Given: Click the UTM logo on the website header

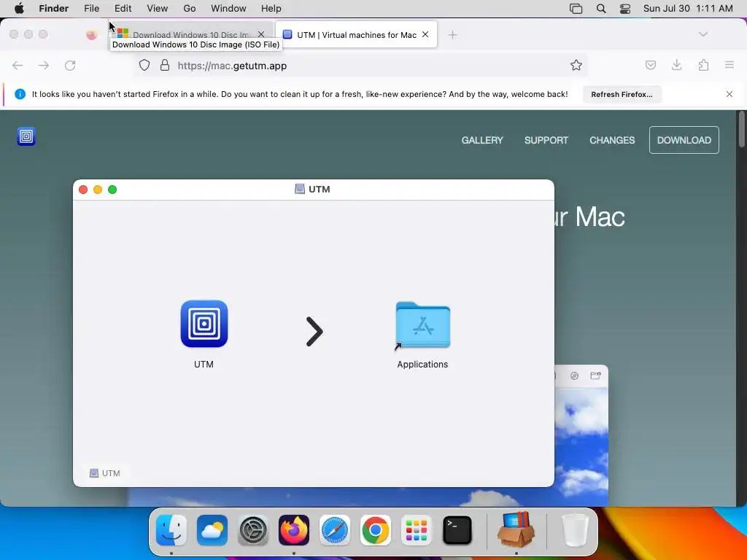Looking at the screenshot, I should [x=26, y=136].
